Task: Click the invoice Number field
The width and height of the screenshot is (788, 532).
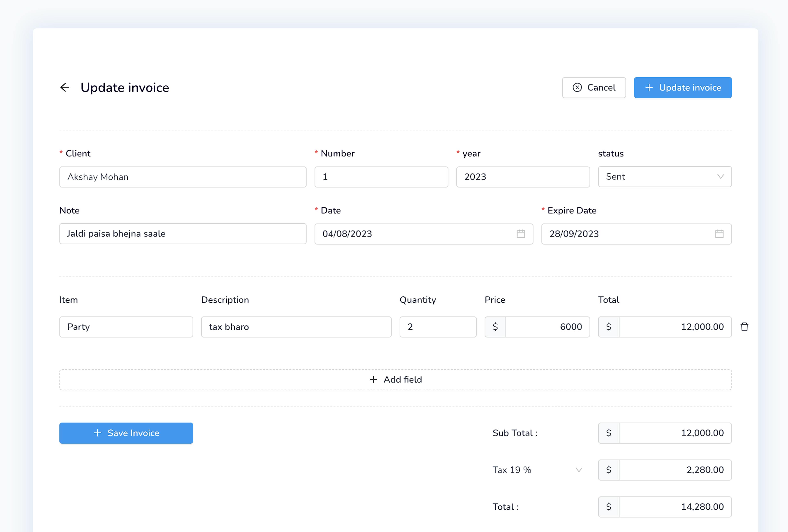Action: (x=381, y=177)
